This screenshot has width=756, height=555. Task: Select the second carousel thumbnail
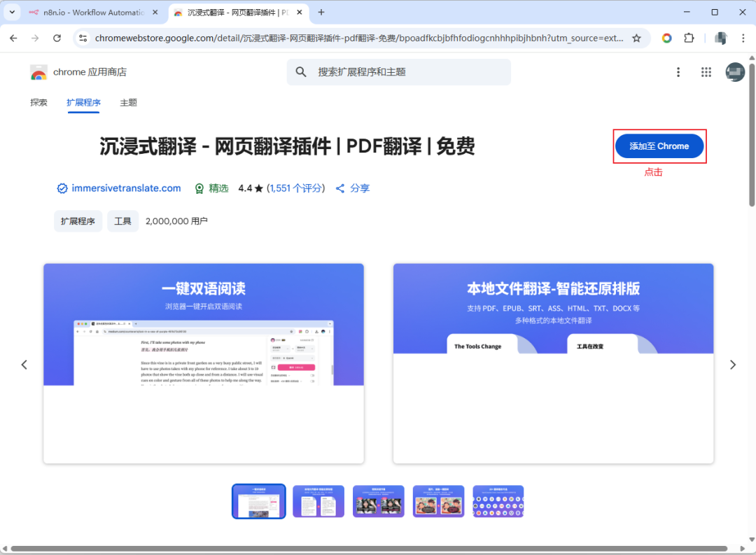pos(318,502)
